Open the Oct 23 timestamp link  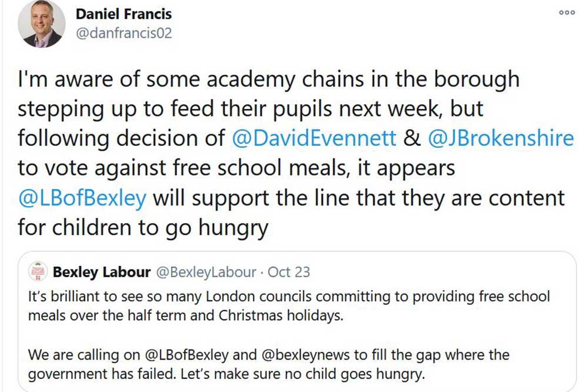289,272
